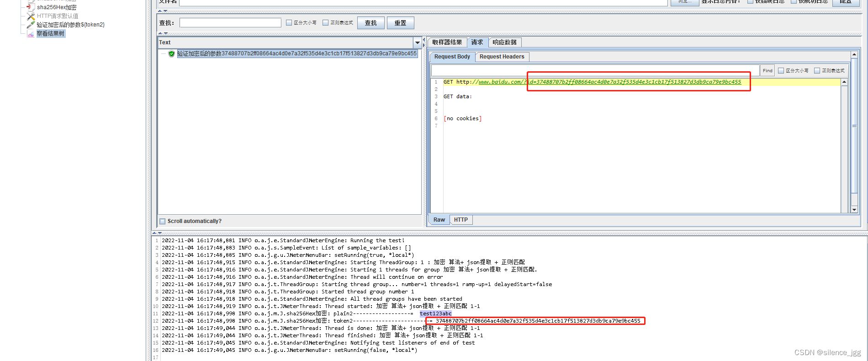This screenshot has width=868, height=361.
Task: Click the www.baidu.com request URL link
Action: (x=610, y=82)
